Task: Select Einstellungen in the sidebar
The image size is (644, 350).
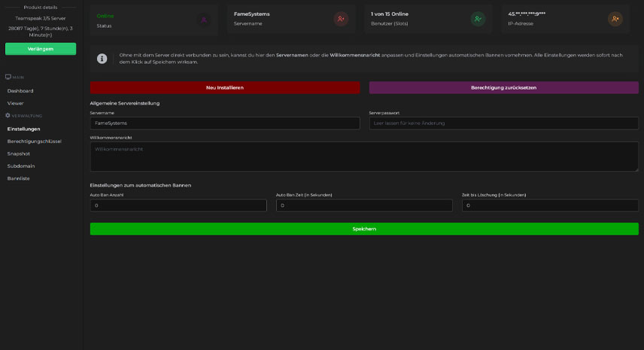Action: pos(24,129)
